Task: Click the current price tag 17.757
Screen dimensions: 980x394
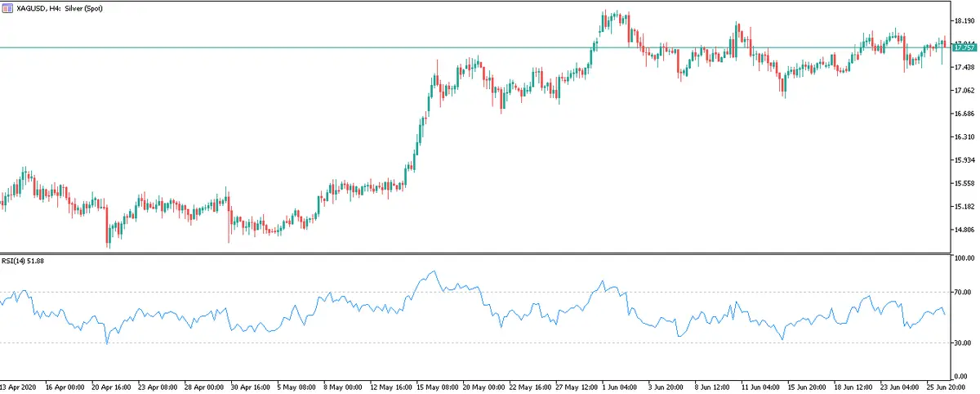Action: pyautogui.click(x=964, y=47)
